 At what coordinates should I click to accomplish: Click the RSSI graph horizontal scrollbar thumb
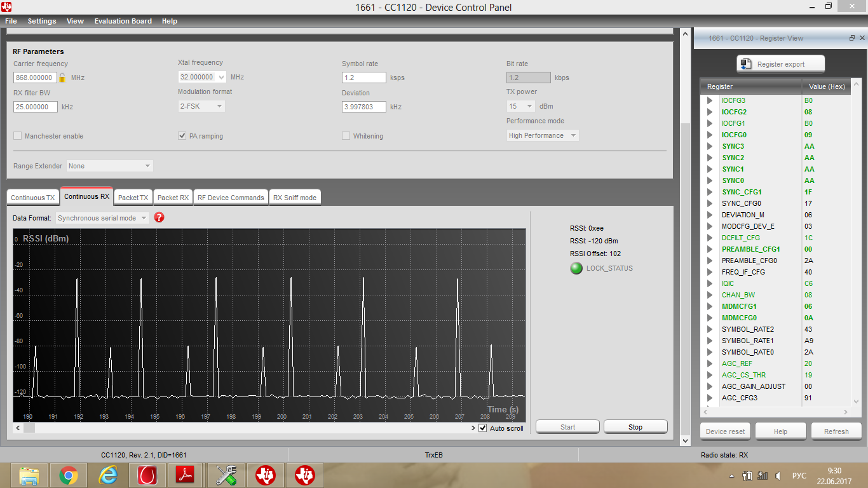29,428
